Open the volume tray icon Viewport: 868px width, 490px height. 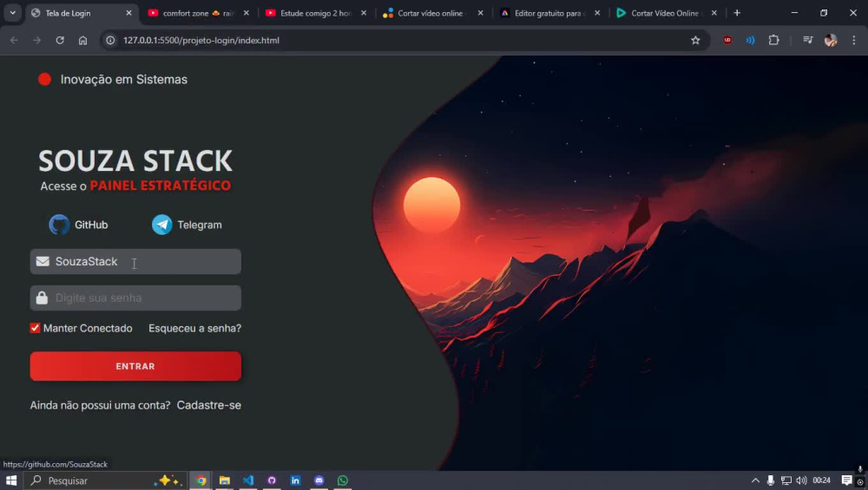(801, 480)
